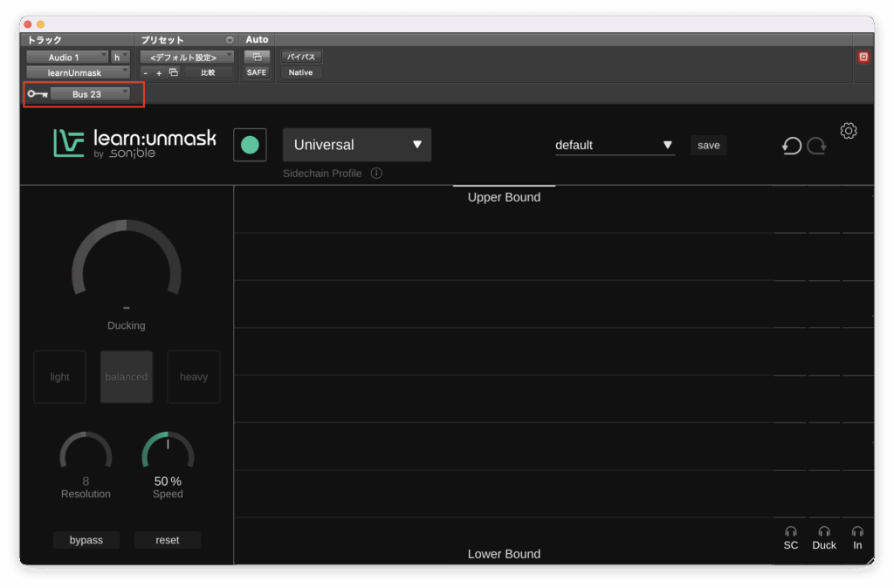Viewport: 894px width, 588px height.
Task: Click the learn:unmask logo
Action: [x=134, y=143]
